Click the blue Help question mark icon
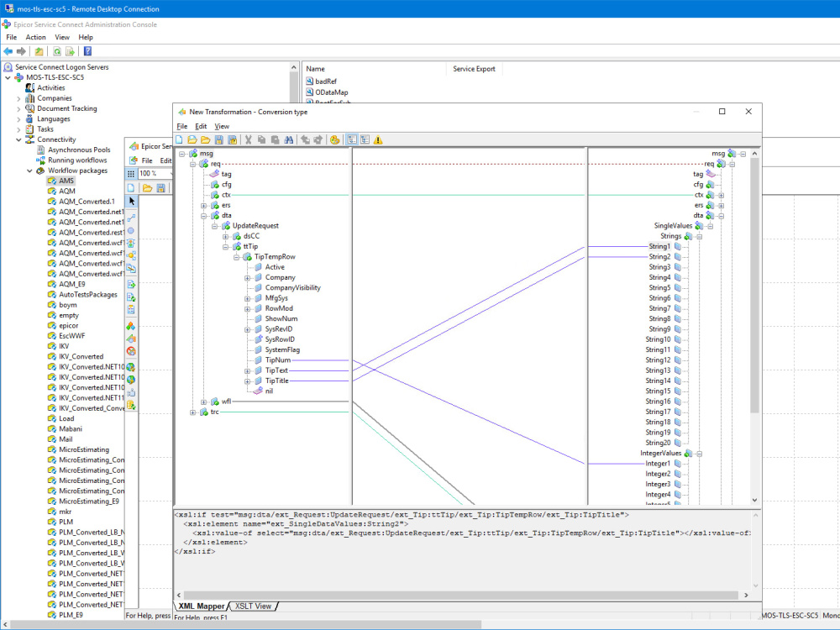 point(88,51)
